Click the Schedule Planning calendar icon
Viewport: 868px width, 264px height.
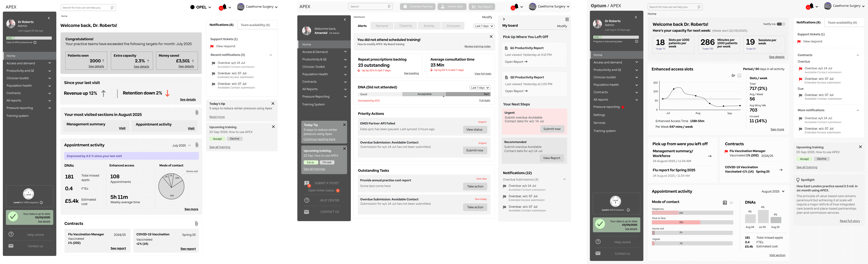[x=405, y=6]
